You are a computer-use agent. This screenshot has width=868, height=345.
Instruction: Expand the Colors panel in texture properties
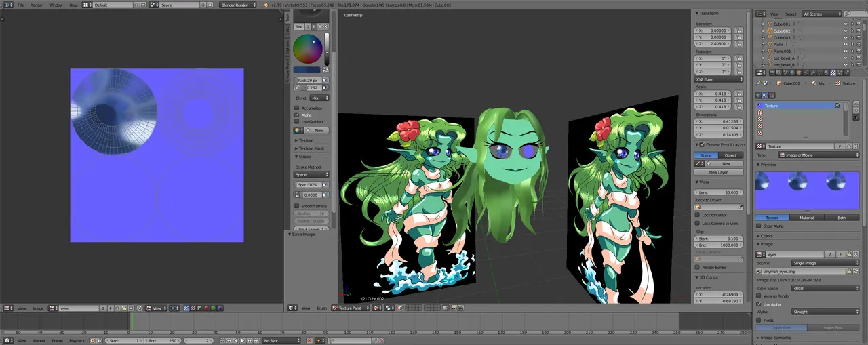pos(766,236)
